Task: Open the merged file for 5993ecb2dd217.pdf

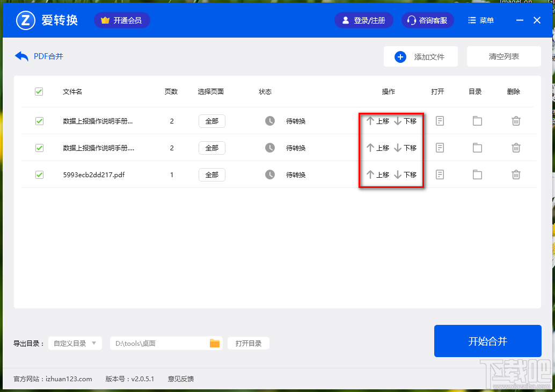Action: (x=440, y=175)
